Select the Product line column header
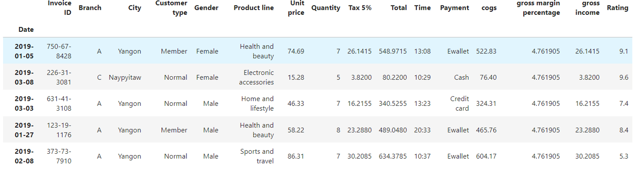 (254, 8)
